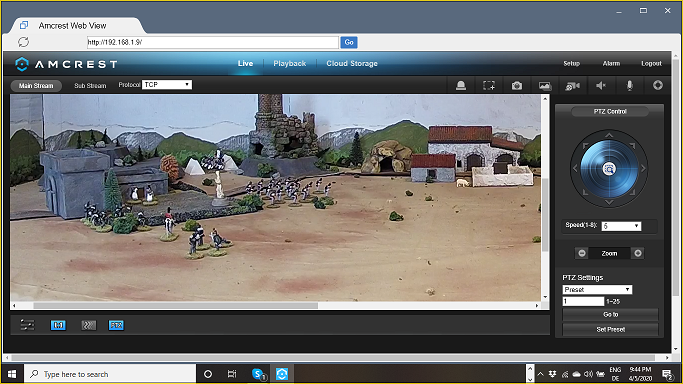Open help lifebuoy icon in toolbar
This screenshot has width=683, height=384.
coord(658,85)
